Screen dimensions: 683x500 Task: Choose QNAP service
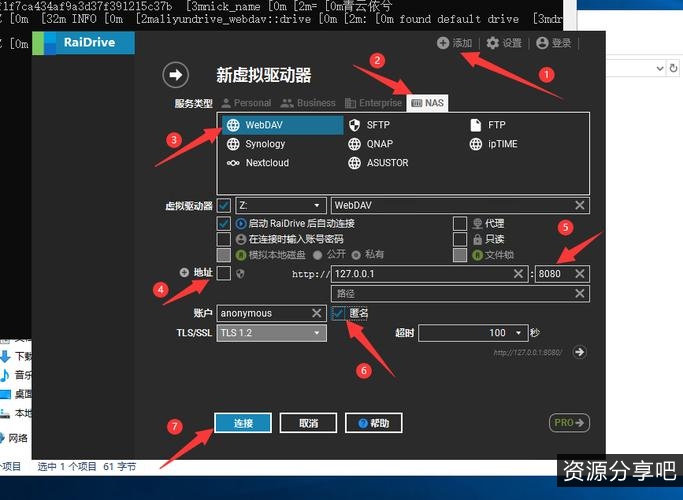pyautogui.click(x=370, y=144)
